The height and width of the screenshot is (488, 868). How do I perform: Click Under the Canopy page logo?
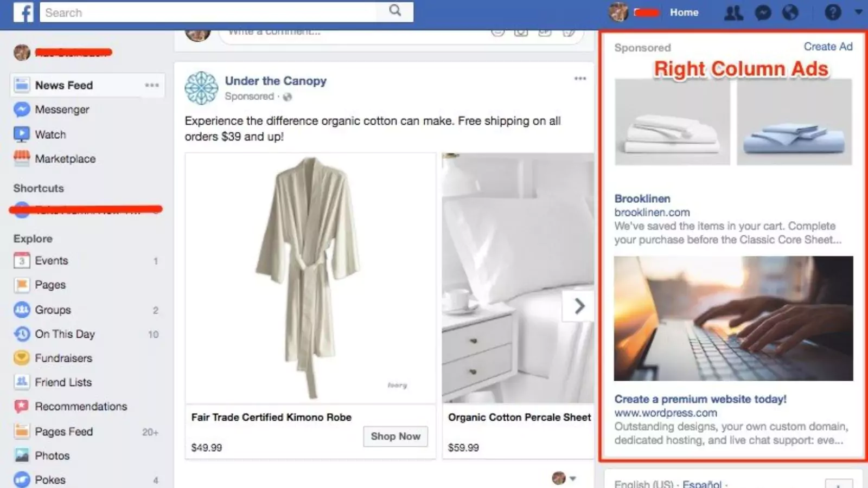tap(201, 88)
